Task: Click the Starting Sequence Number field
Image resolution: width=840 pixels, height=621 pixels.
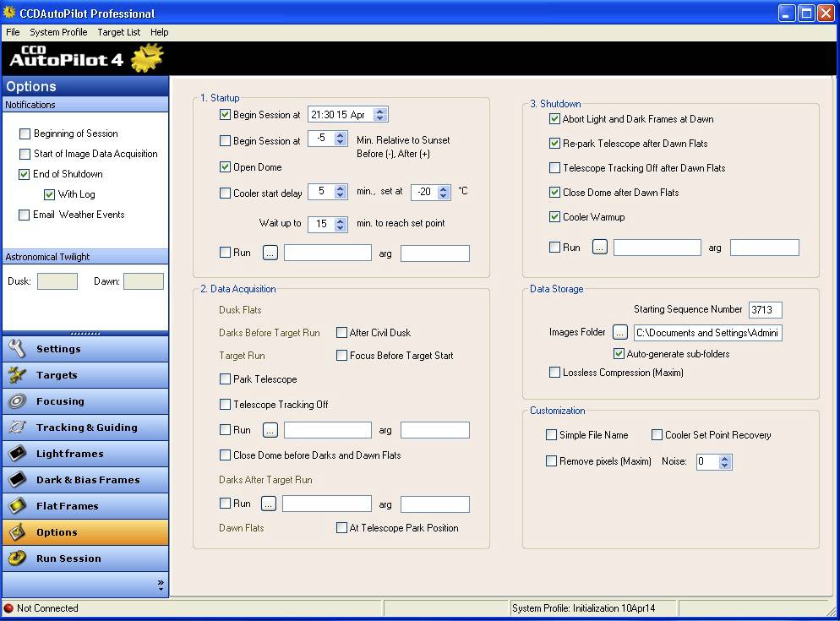Action: 764,309
